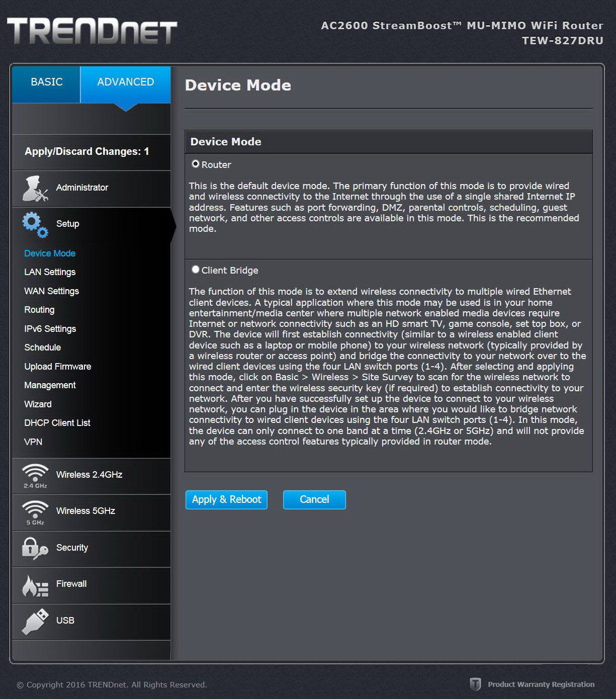Screen dimensions: 616x699
Task: Click the Administrator user icon
Action: tap(35, 189)
